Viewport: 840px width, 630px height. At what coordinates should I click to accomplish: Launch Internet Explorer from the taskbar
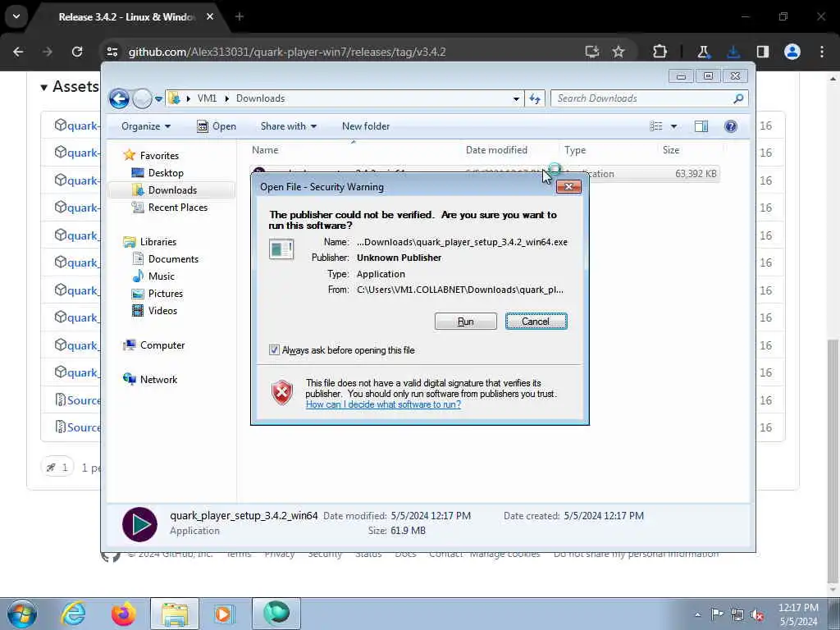click(x=73, y=614)
